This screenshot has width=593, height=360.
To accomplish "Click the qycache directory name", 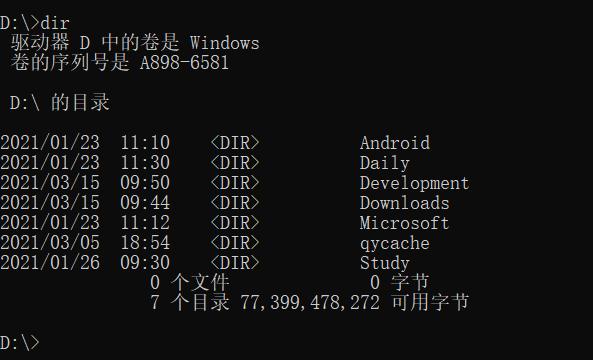I will coord(395,244).
